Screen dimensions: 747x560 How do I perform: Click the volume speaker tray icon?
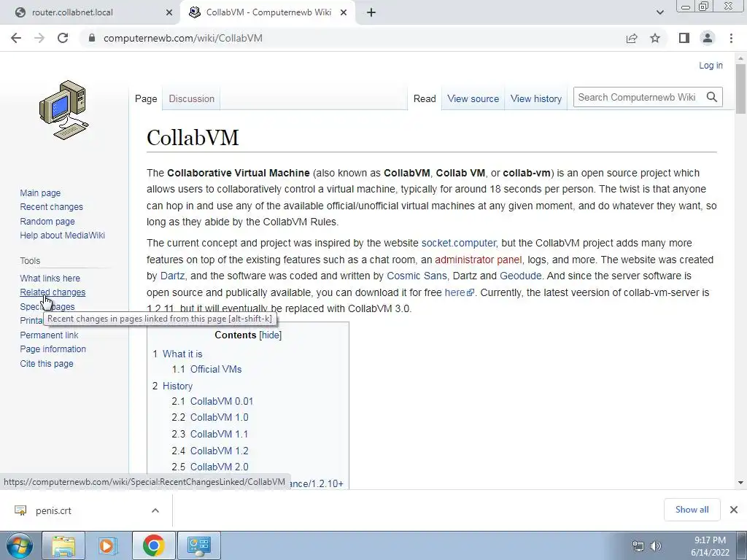(x=656, y=546)
